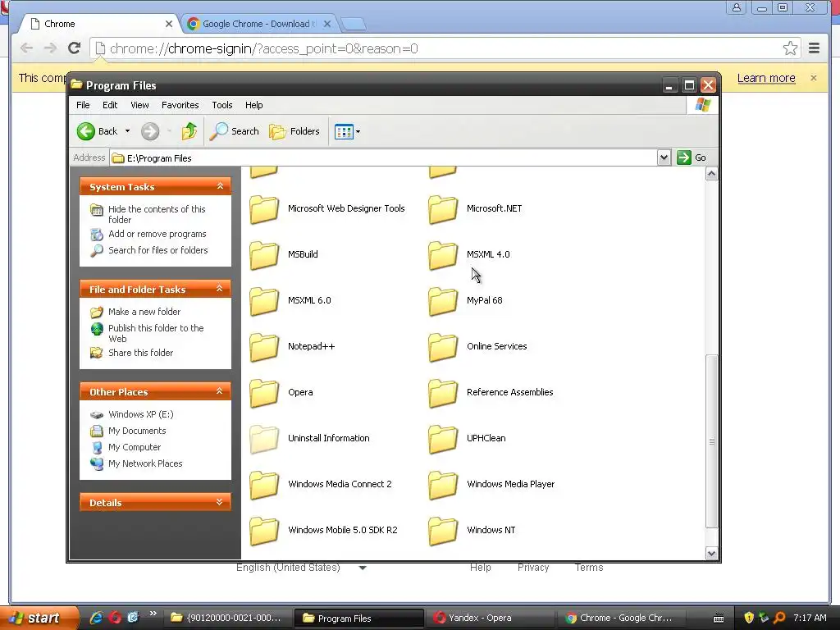Select the Windows NT folder icon
Screen dimensions: 840x630
(x=443, y=531)
